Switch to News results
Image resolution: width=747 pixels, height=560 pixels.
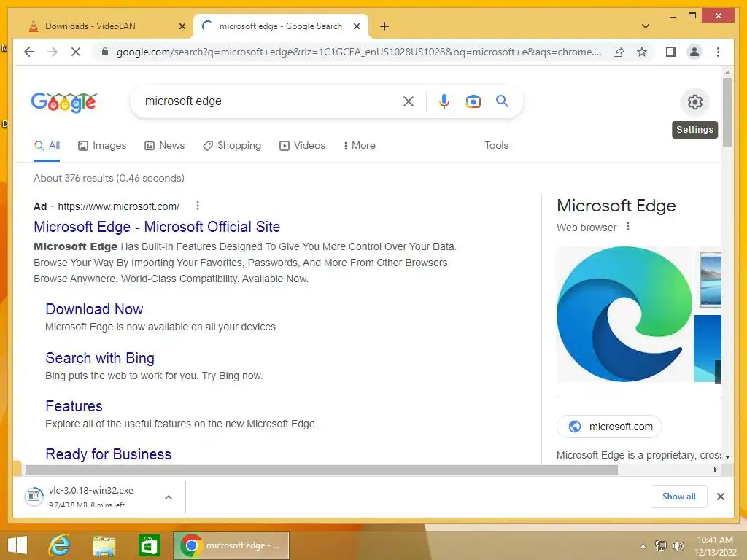click(x=164, y=146)
